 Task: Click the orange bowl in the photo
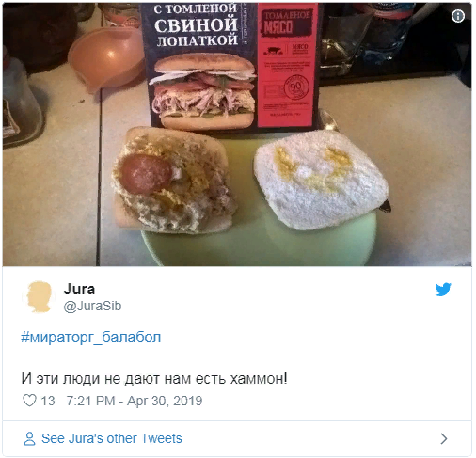point(105,56)
